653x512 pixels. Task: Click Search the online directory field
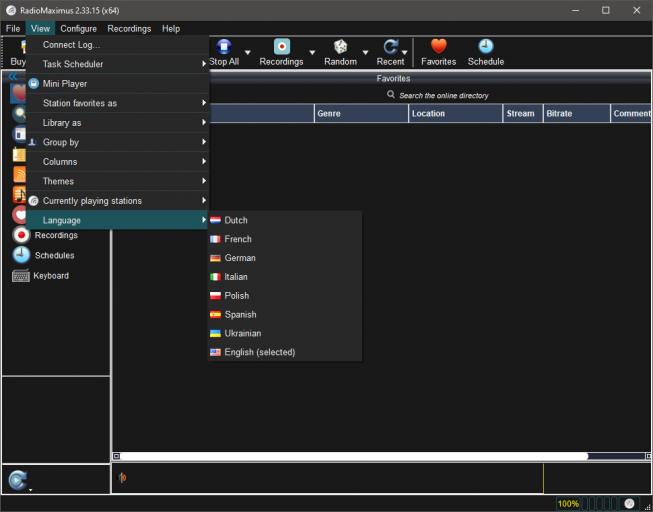click(x=444, y=95)
